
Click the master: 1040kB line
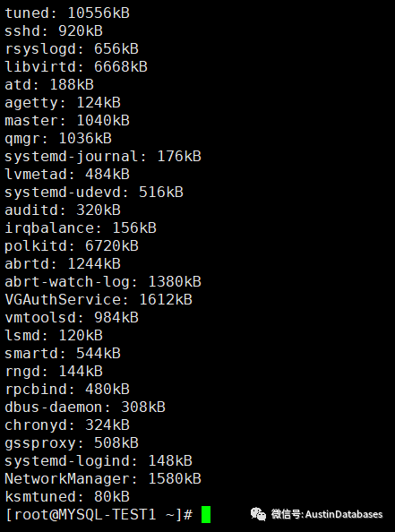tap(67, 121)
